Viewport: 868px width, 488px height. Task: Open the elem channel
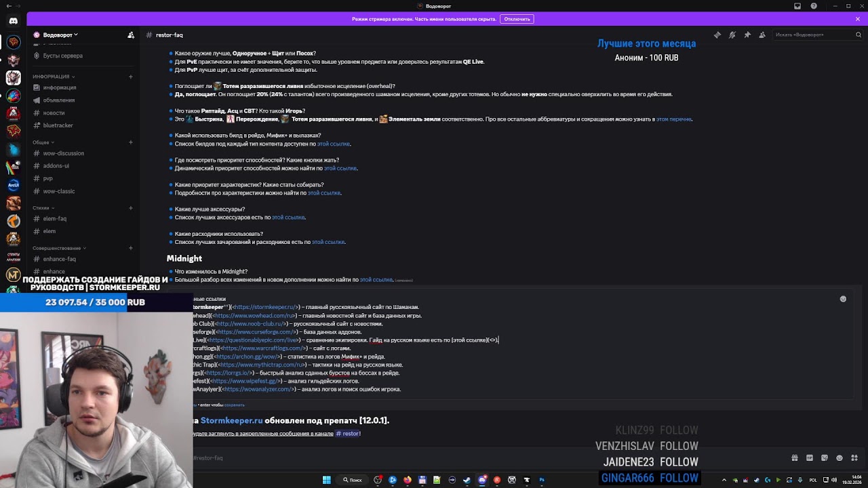(49, 231)
